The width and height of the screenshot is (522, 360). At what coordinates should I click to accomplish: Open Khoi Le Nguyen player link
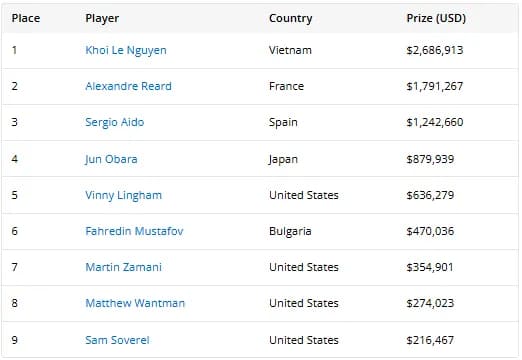point(126,50)
